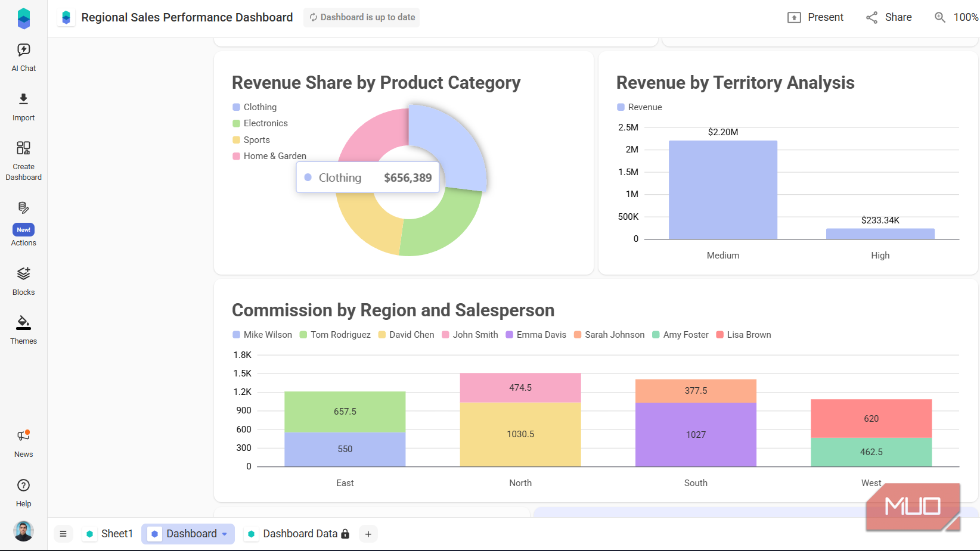Click the Lisa Brown legend color swatch
Viewport: 980px width, 551px height.
(x=720, y=335)
